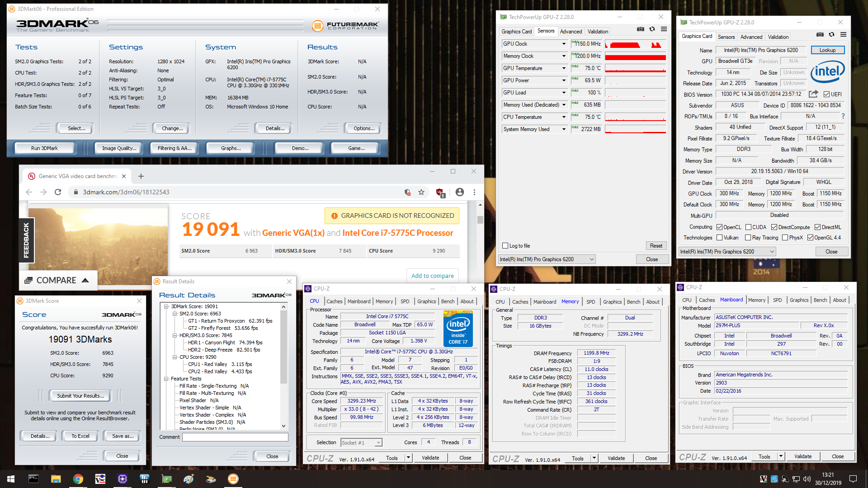868x488 pixels.
Task: Toggle DirectCompute checkbox
Action: tap(774, 227)
